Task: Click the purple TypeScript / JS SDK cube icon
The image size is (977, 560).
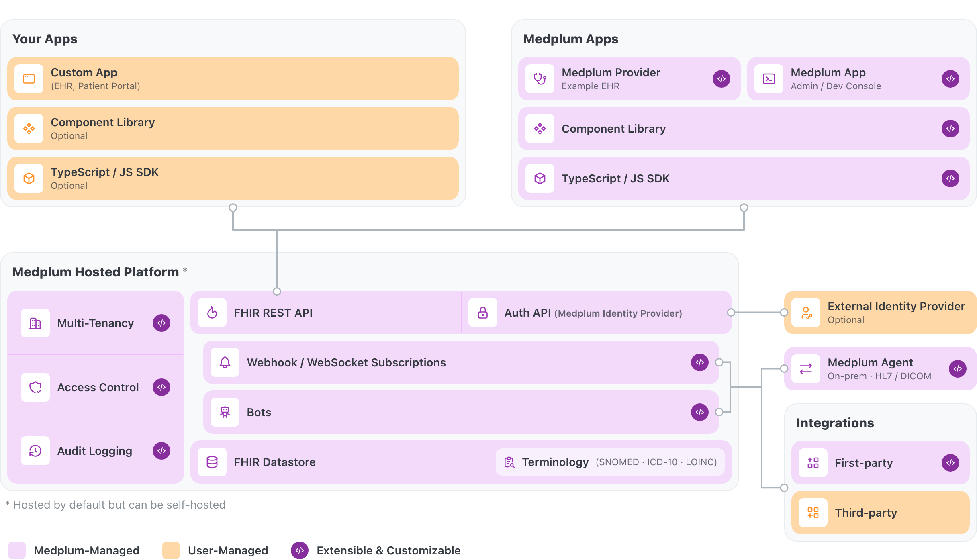Action: coord(540,178)
